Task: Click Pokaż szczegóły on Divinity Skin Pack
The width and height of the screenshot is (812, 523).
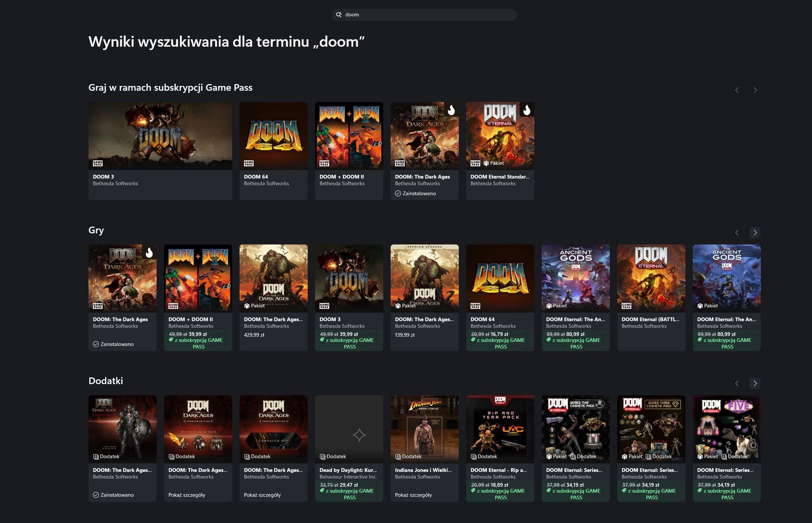Action: point(187,495)
